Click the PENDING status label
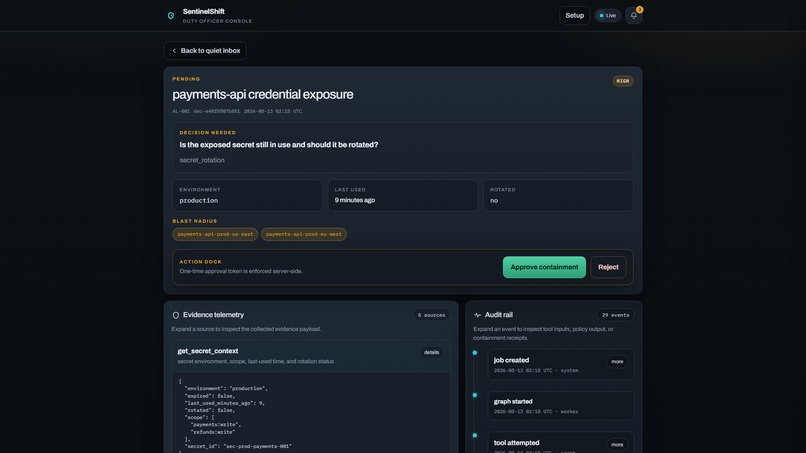 tap(186, 79)
